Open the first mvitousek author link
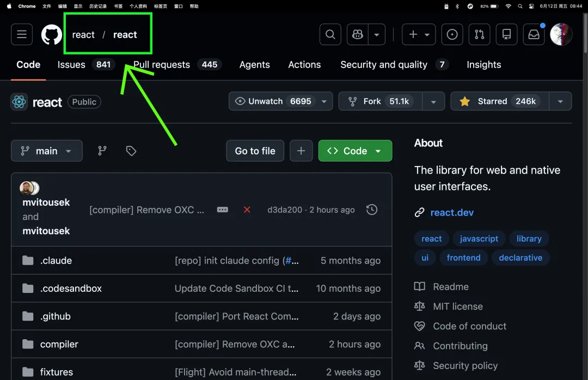Viewport: 588px width, 380px height. tap(46, 203)
